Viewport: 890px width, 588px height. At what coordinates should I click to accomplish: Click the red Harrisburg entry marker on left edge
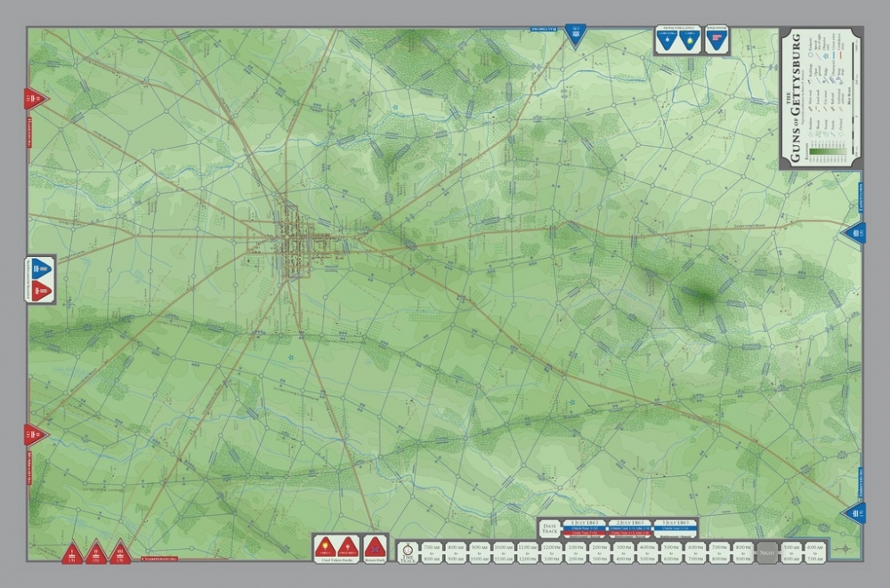coord(36,98)
